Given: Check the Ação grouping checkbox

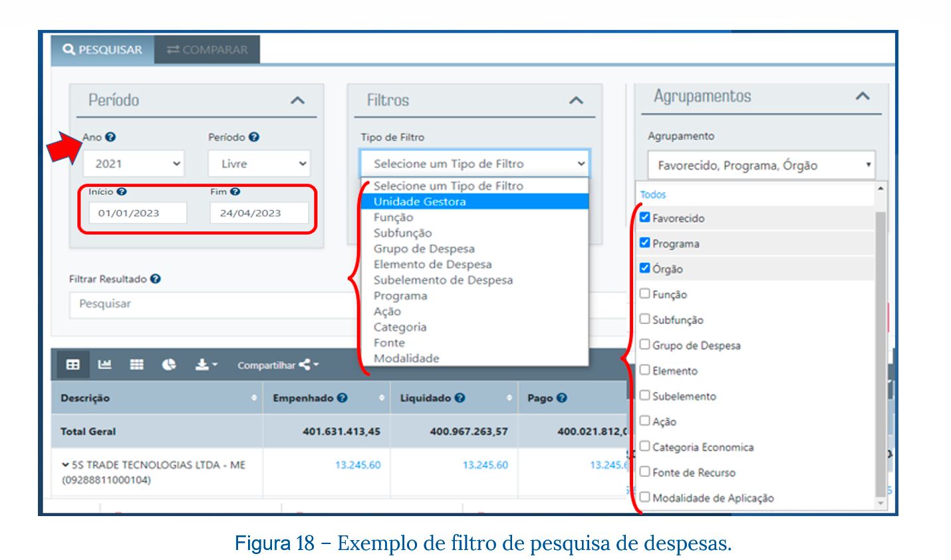Looking at the screenshot, I should click(644, 420).
